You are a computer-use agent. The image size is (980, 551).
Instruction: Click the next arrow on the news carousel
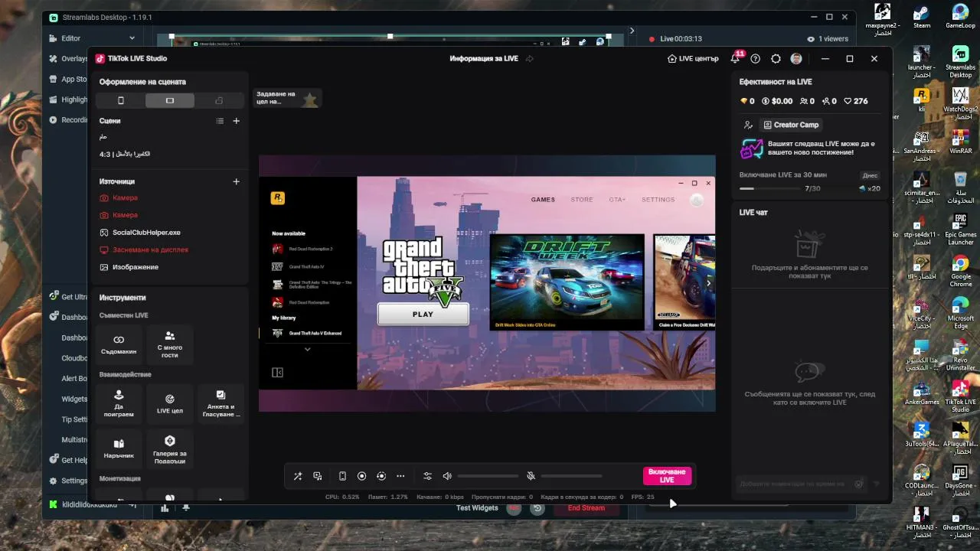[x=708, y=283]
